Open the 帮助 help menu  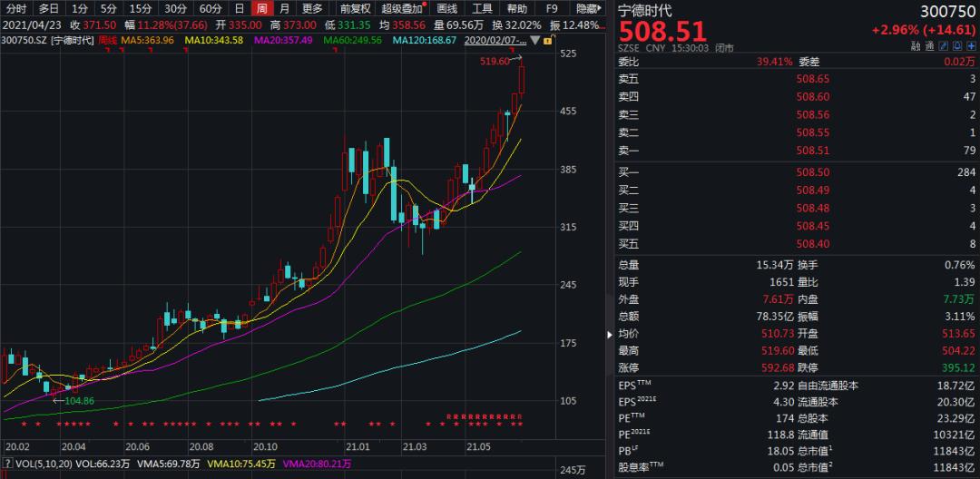pyautogui.click(x=516, y=9)
